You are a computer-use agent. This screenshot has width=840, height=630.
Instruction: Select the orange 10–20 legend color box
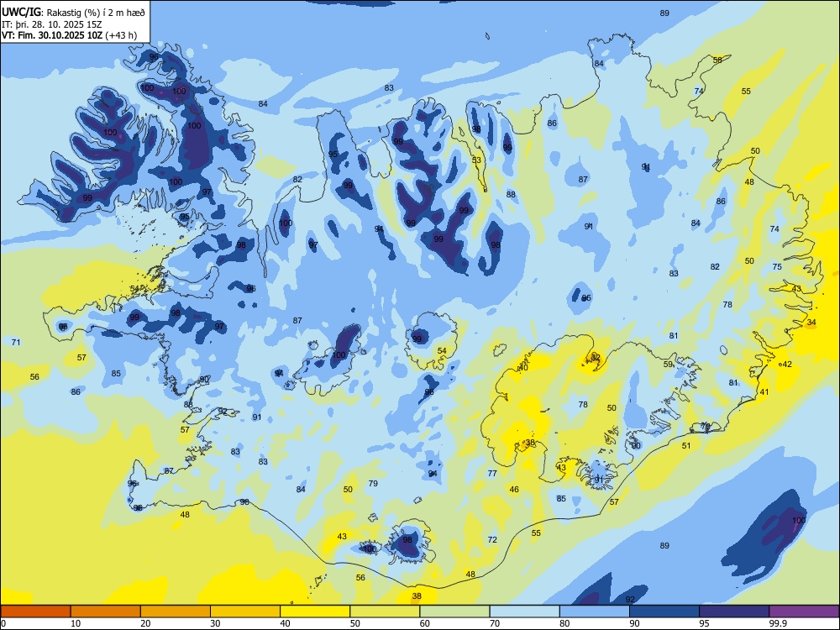click(106, 612)
